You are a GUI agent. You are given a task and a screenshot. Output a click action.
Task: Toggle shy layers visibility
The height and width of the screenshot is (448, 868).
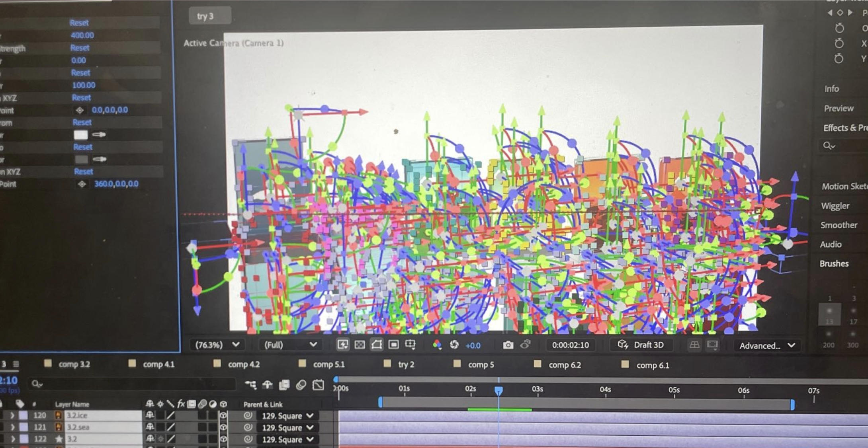coord(266,385)
